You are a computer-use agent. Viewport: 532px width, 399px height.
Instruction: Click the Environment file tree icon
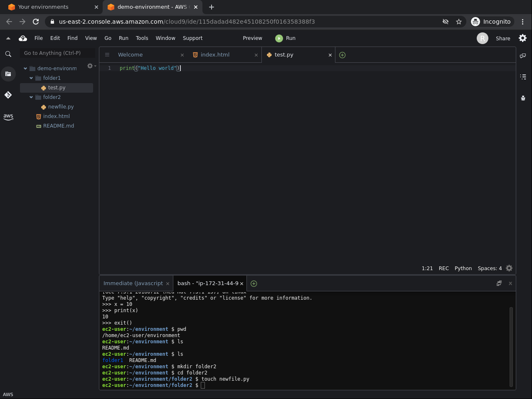tap(8, 74)
